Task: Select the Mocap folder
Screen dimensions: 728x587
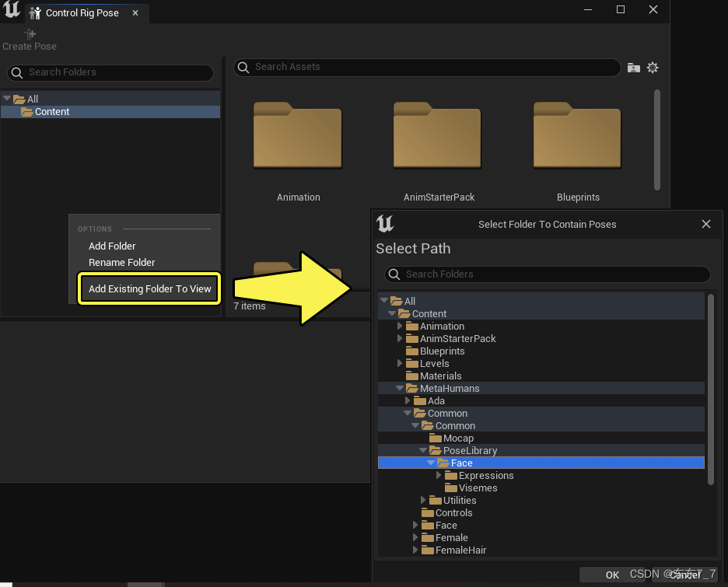Action: (x=541, y=438)
